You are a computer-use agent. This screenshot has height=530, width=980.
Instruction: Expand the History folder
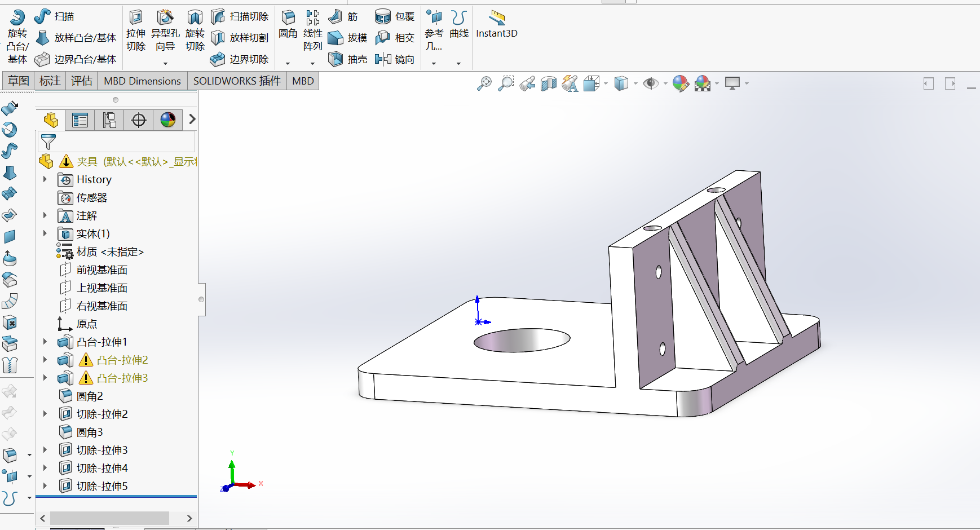click(45, 179)
